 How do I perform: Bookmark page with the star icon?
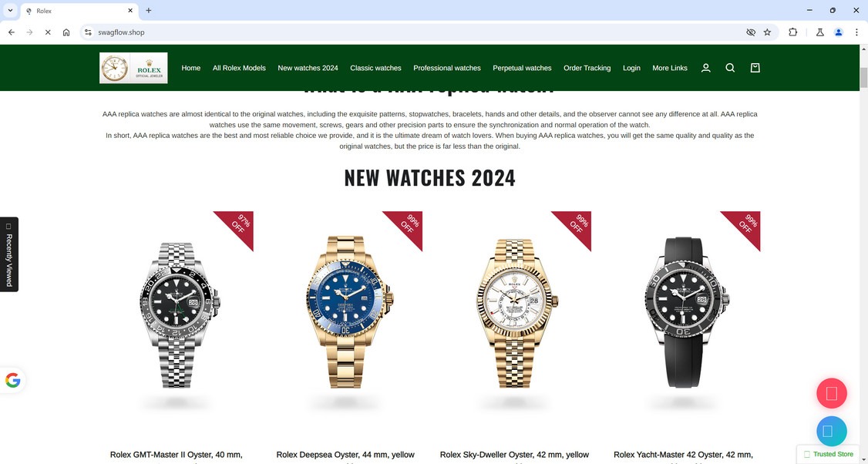pos(767,32)
